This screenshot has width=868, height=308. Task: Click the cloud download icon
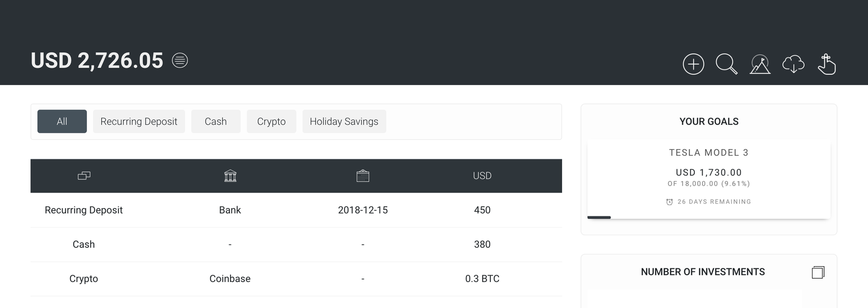(793, 64)
